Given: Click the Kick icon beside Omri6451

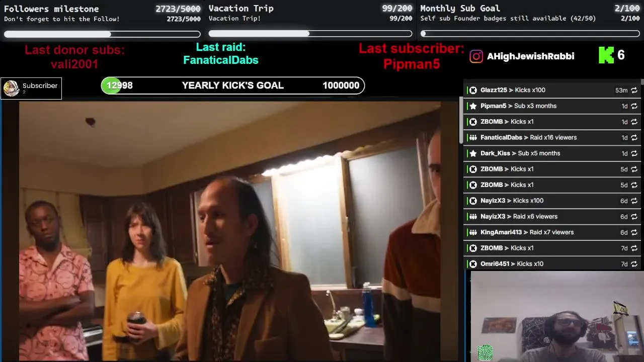Looking at the screenshot, I should tap(473, 264).
